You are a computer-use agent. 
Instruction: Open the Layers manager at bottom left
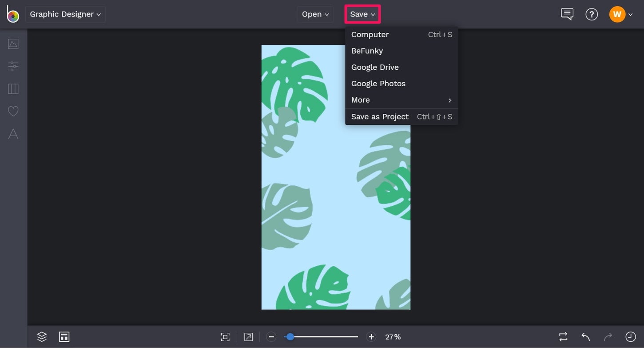click(x=41, y=336)
